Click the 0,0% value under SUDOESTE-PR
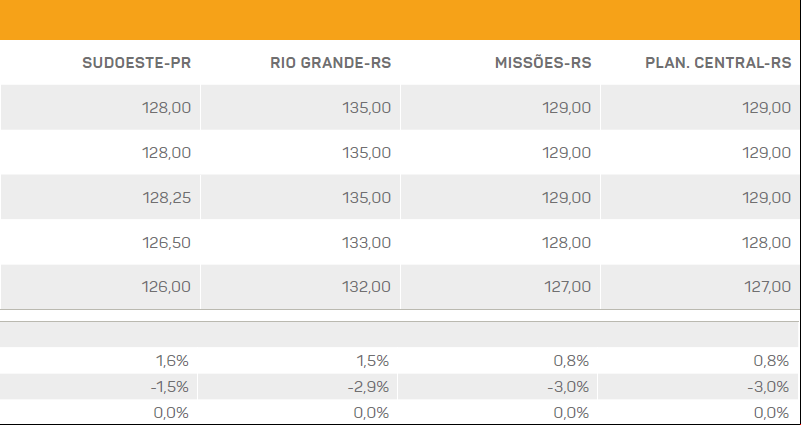Image resolution: width=801 pixels, height=425 pixels. 171,412
